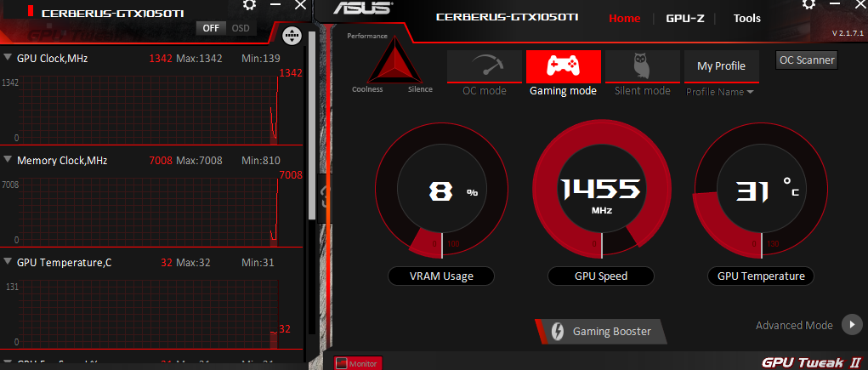Click the monitor panel vertical scrollbar
Viewport: 868px width, 370px height.
312,127
